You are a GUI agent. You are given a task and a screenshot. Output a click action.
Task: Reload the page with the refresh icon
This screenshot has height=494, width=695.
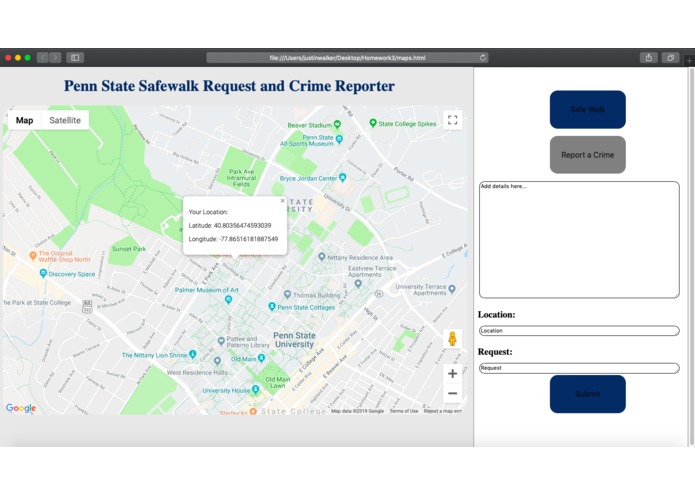tap(483, 58)
